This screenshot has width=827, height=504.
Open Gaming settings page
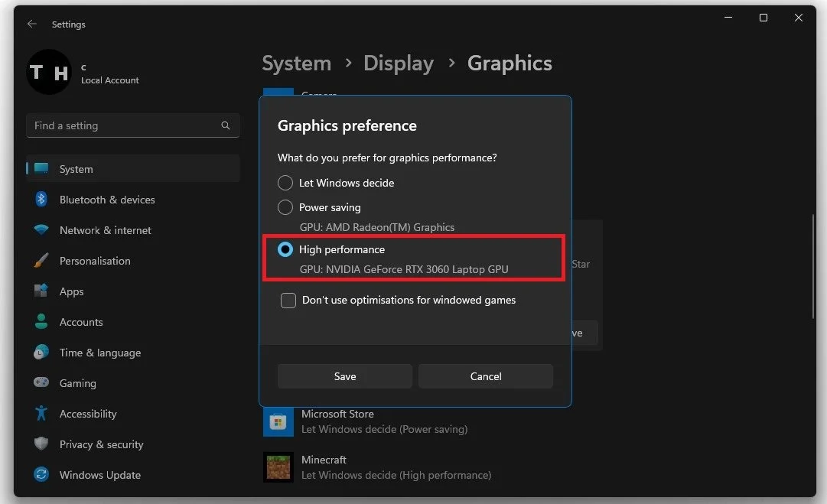[133, 382]
